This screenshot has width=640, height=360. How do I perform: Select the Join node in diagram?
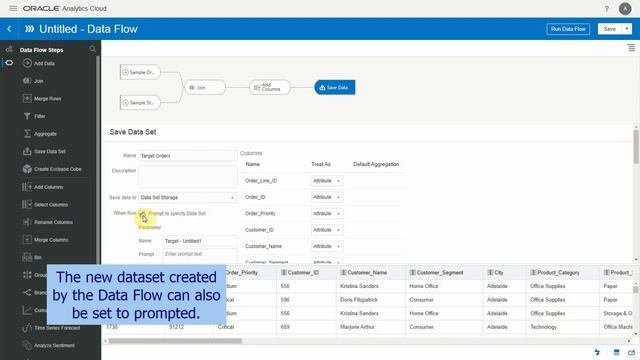[205, 87]
